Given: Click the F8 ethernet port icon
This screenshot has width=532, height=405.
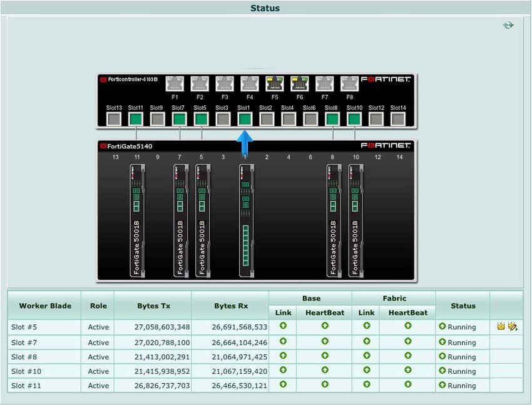Looking at the screenshot, I should tap(350, 84).
